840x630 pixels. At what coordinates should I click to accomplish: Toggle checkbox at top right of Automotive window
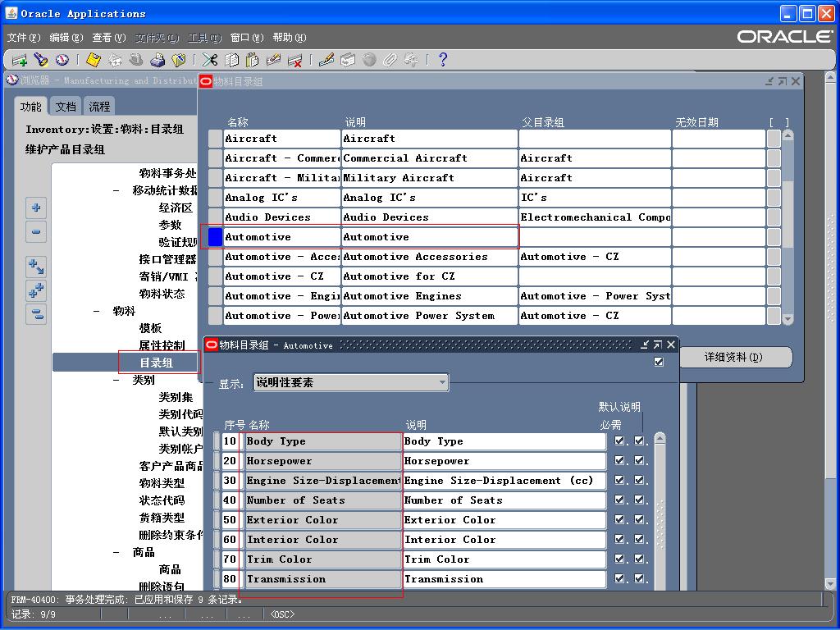tap(659, 362)
